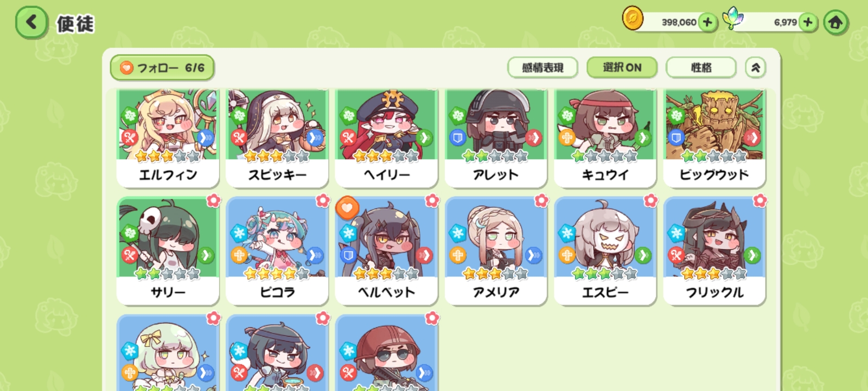This screenshot has height=391, width=868.
Task: Open the ピコラ character card
Action: click(277, 251)
